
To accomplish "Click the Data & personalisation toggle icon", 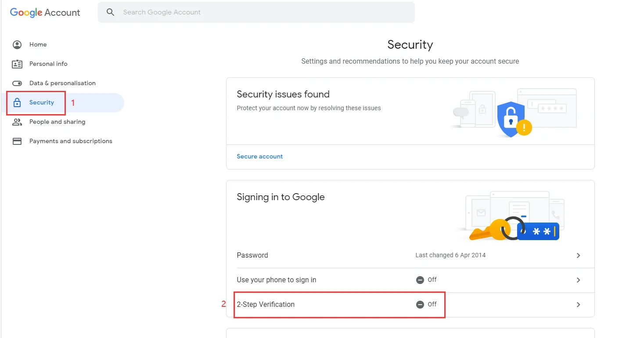I will pyautogui.click(x=17, y=83).
